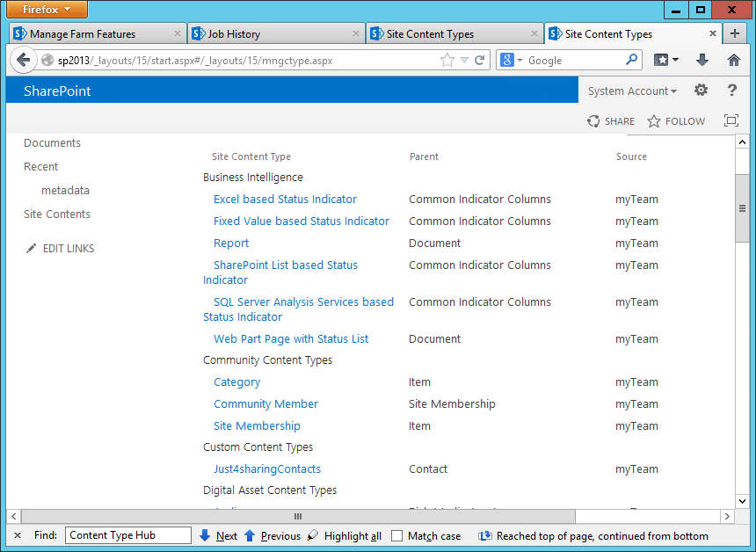This screenshot has height=552, width=756.
Task: Open the address bar history dropdown arrow
Action: [x=464, y=61]
